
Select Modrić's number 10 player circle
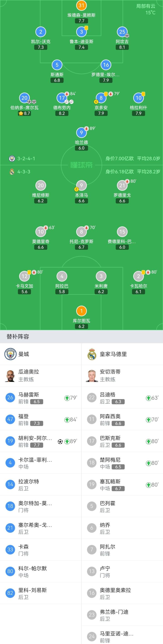tap(41, 232)
